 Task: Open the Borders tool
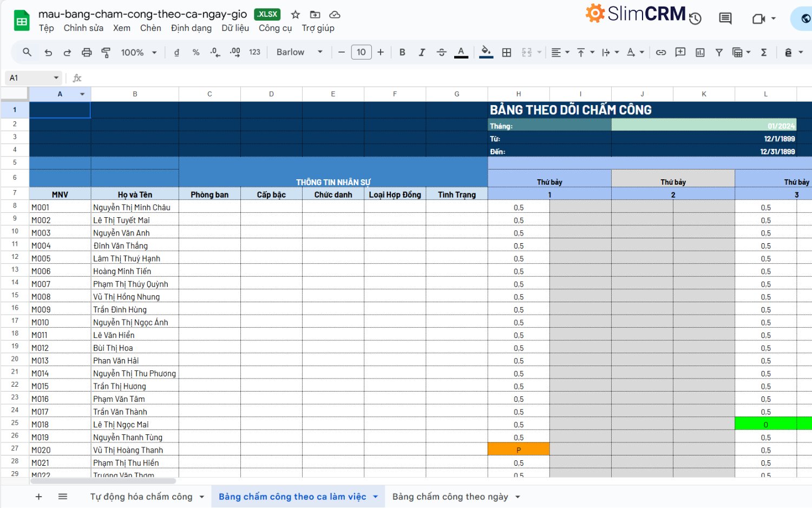pos(507,53)
